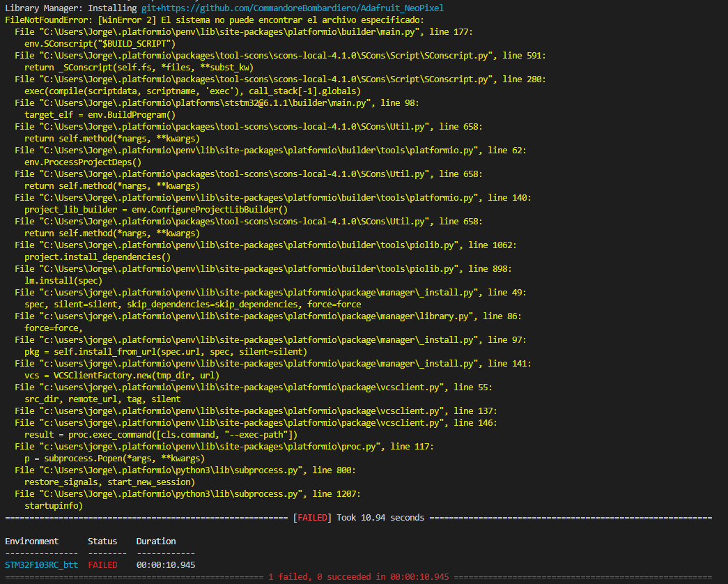728x584 pixels.
Task: Click 'target_elf = env.BuildProgram()' line
Action: (100, 115)
